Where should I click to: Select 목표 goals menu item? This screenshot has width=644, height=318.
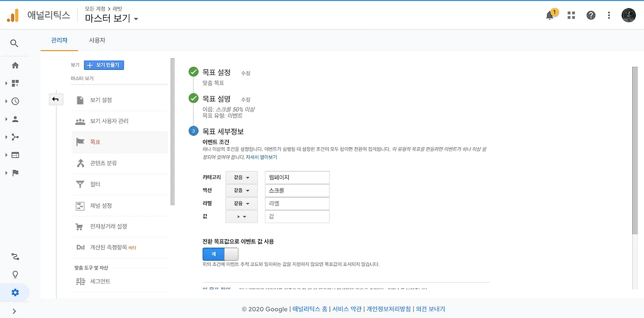tap(120, 142)
